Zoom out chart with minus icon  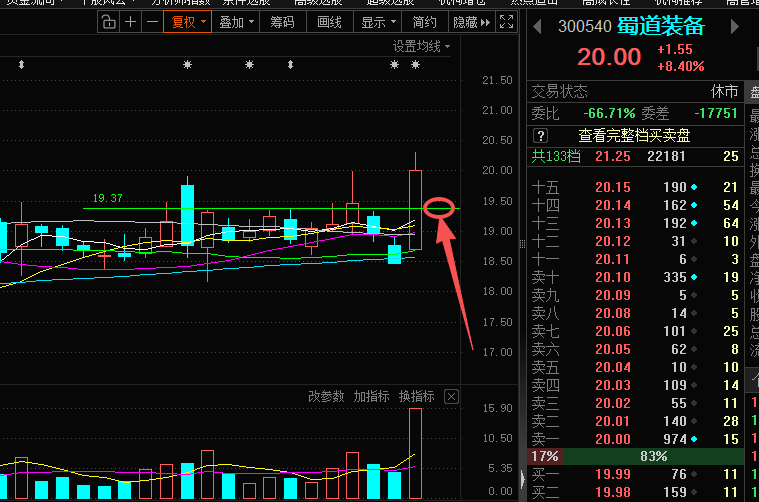coord(152,22)
